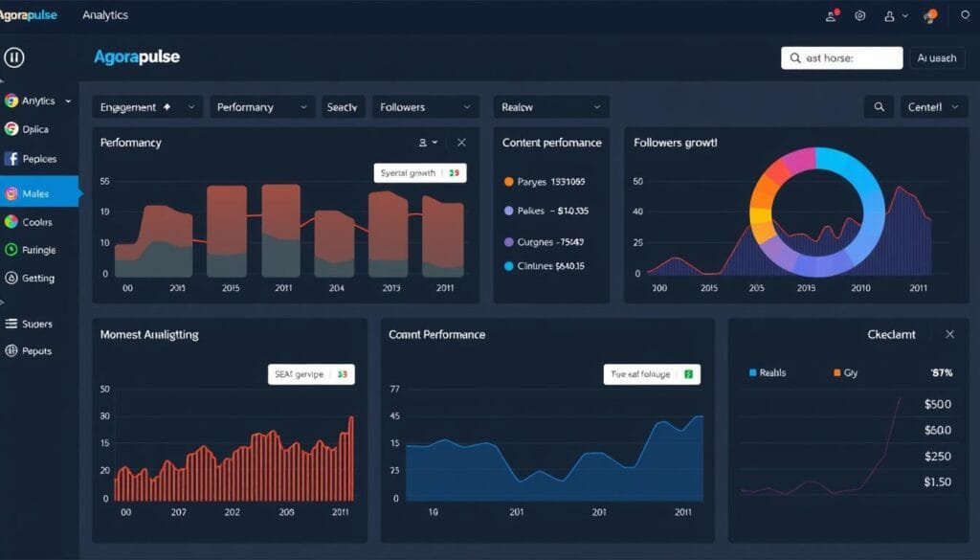
Task: Toggle the Gly legend series
Action: 844,372
